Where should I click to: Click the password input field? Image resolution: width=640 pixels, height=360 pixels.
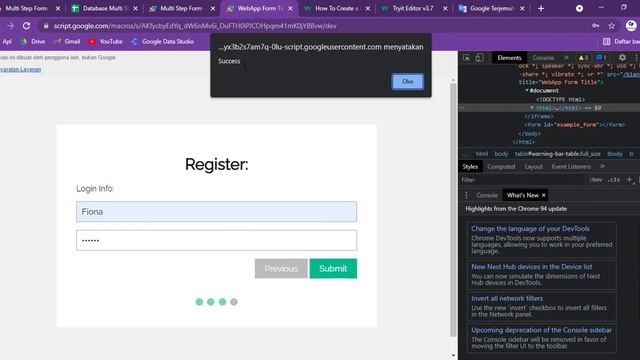(216, 240)
